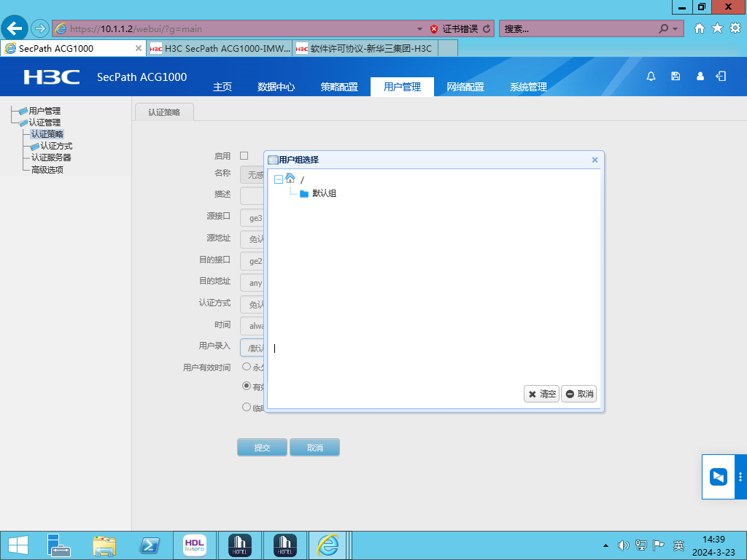Open 数据中心 menu
The image size is (747, 560).
276,87
